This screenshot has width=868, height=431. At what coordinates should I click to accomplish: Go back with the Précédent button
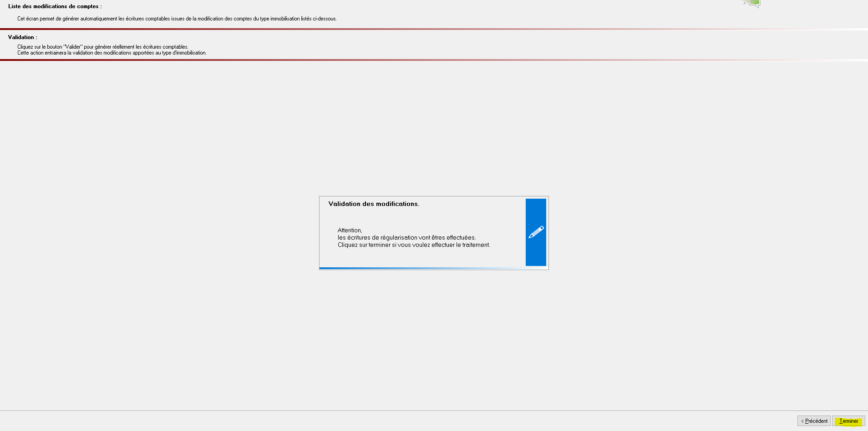(x=814, y=421)
